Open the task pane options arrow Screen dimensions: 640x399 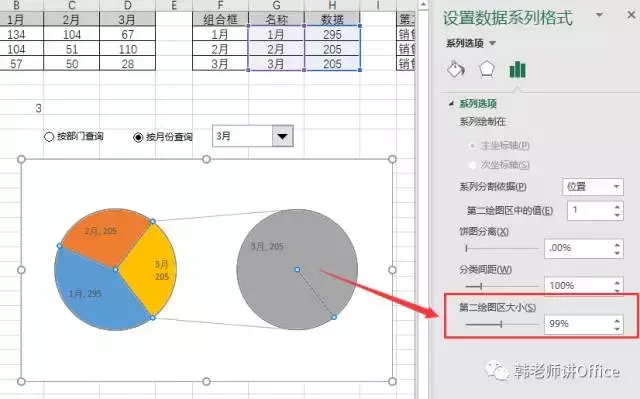coord(599,15)
